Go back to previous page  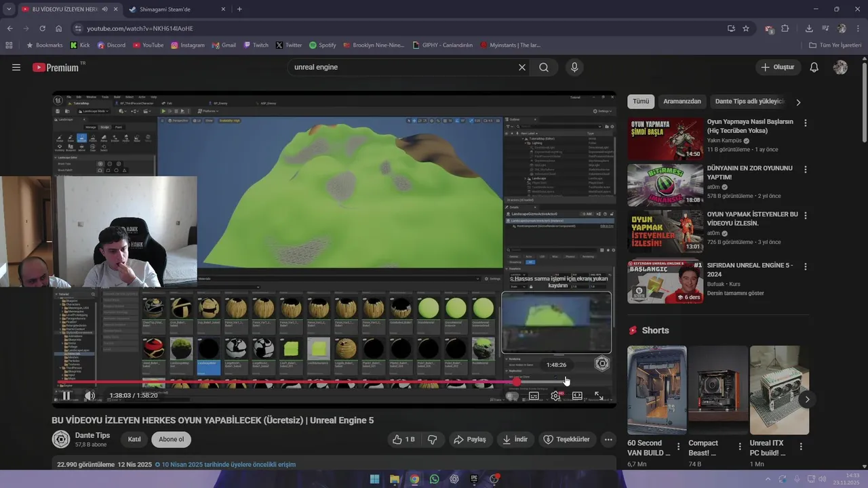[9, 28]
